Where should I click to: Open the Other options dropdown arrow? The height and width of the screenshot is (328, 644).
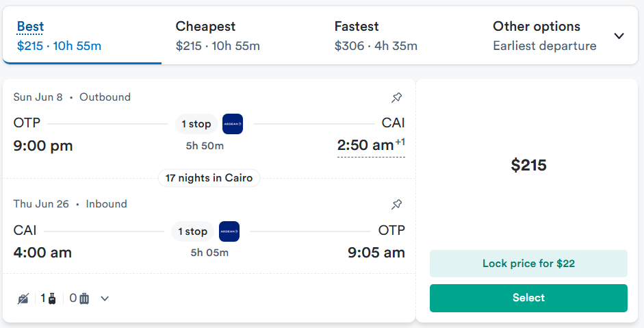click(x=619, y=36)
